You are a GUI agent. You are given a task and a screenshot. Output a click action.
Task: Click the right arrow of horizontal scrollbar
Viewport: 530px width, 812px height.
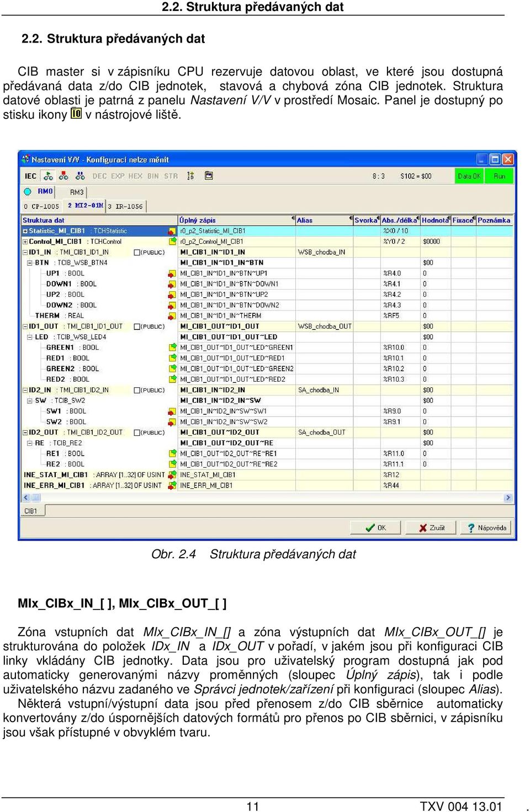pos(508,498)
